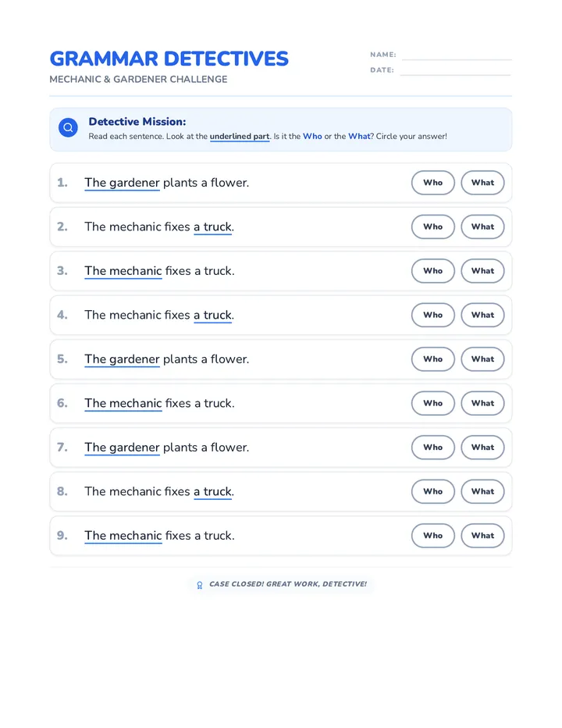The height and width of the screenshot is (728, 562).
Task: Click the 'underlined part' text in instructions
Action: coord(240,137)
